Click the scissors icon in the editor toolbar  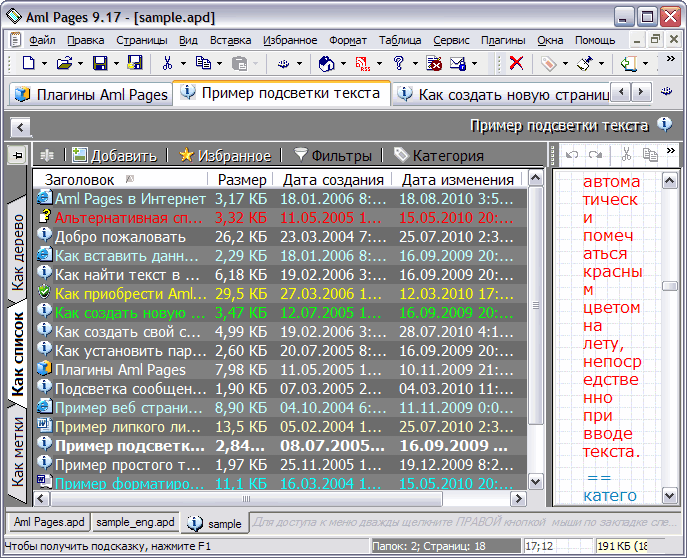(x=627, y=154)
